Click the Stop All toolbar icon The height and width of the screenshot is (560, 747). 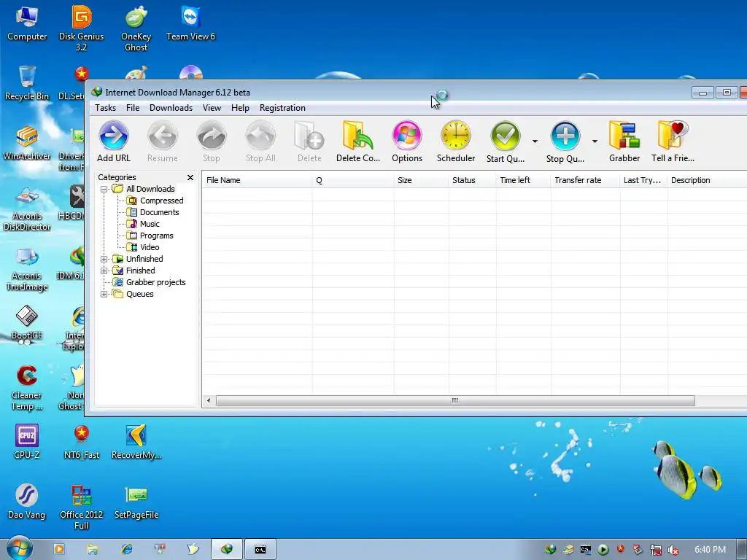pos(260,141)
